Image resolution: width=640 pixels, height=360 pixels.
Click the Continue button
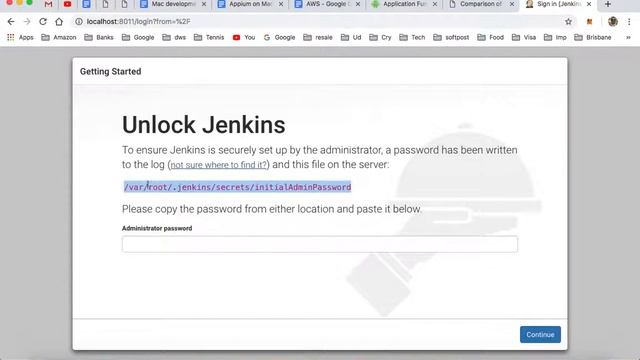click(540, 334)
